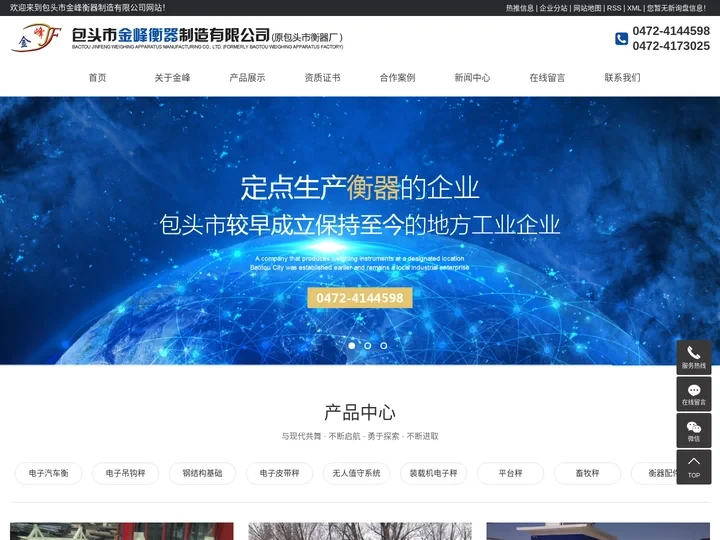Screen dimensions: 720x540
Task: Select the 无人值守系统 product category
Action: pos(356,473)
